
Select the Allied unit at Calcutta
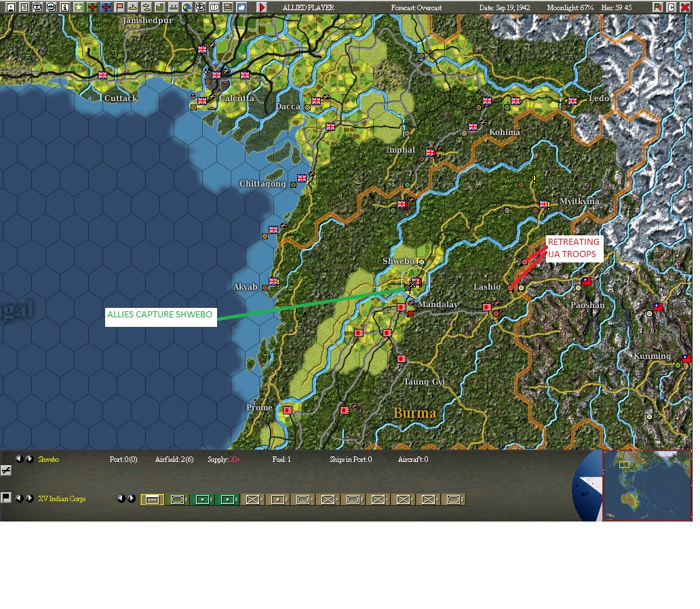pyautogui.click(x=216, y=75)
